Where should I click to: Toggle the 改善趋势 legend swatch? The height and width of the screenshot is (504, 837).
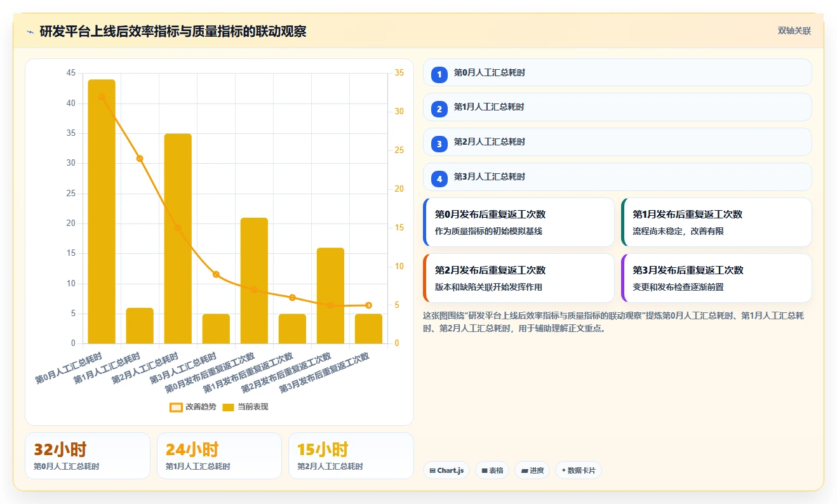point(176,407)
